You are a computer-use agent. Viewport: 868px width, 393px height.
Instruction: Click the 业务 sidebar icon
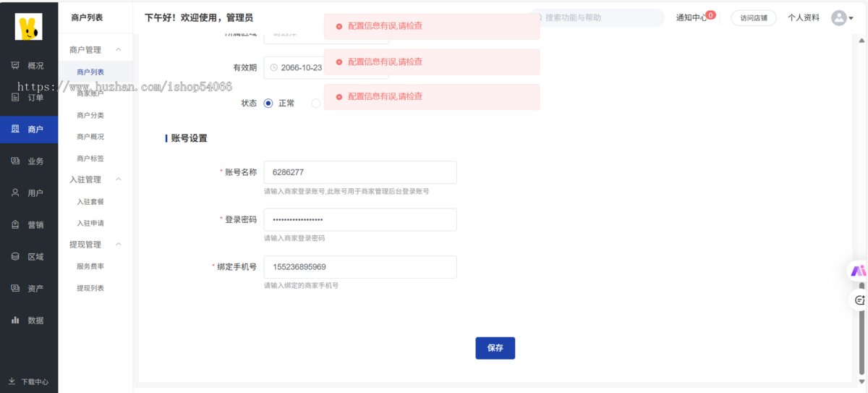coord(15,161)
